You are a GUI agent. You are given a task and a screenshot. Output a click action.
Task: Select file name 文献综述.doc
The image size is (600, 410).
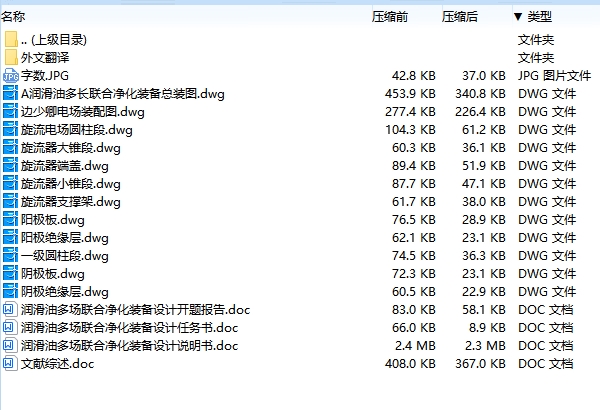point(57,364)
